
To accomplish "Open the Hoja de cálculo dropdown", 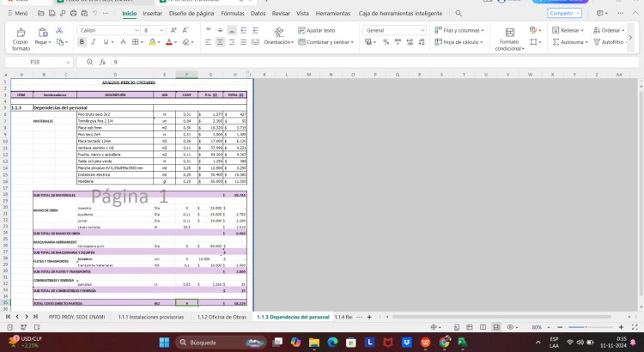I will [459, 42].
